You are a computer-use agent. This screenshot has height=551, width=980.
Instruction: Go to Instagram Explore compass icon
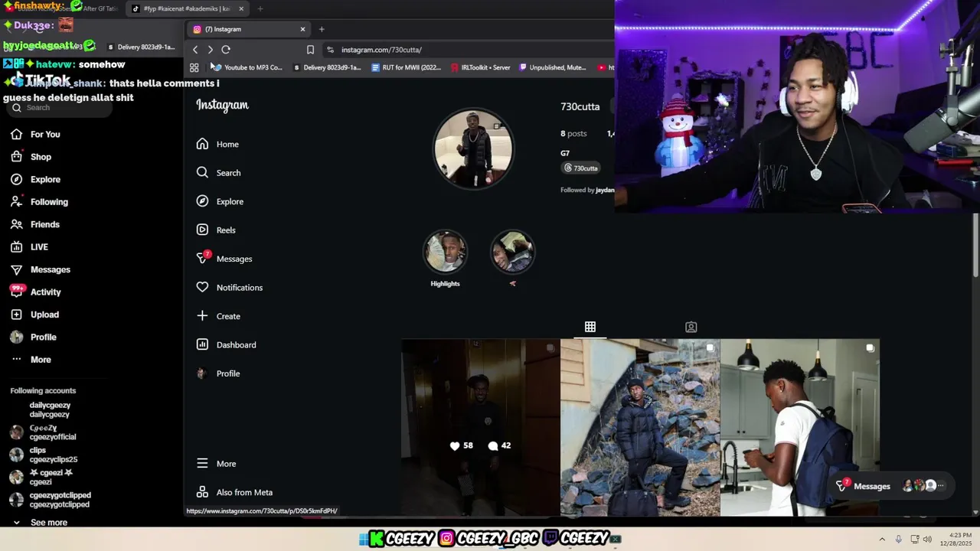pos(202,201)
